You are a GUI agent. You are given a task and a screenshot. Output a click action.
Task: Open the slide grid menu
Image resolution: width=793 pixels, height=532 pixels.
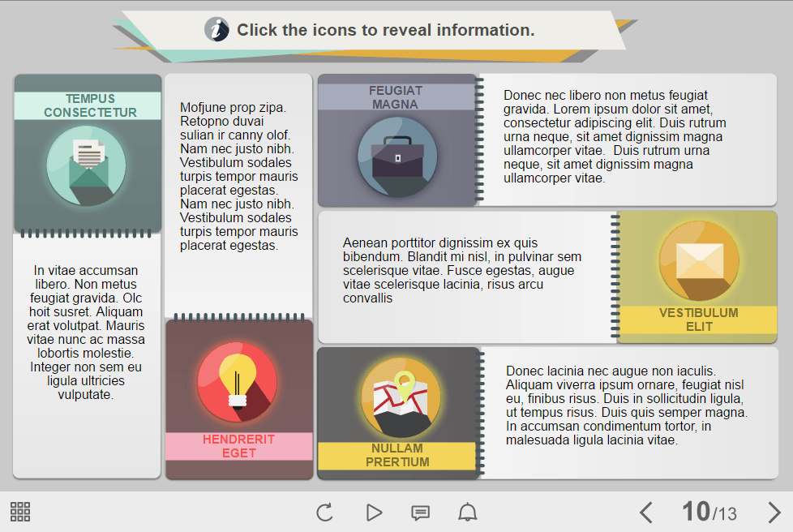[20, 512]
